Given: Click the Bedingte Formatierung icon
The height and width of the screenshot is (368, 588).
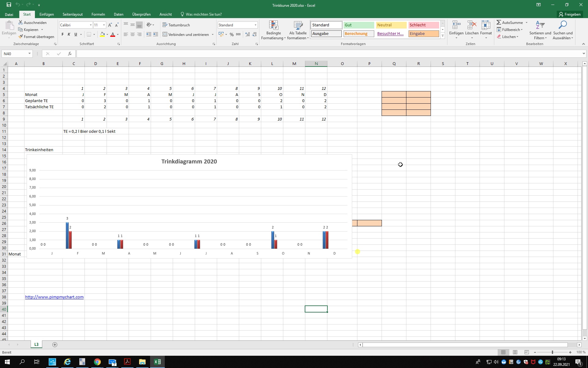Looking at the screenshot, I should [273, 26].
